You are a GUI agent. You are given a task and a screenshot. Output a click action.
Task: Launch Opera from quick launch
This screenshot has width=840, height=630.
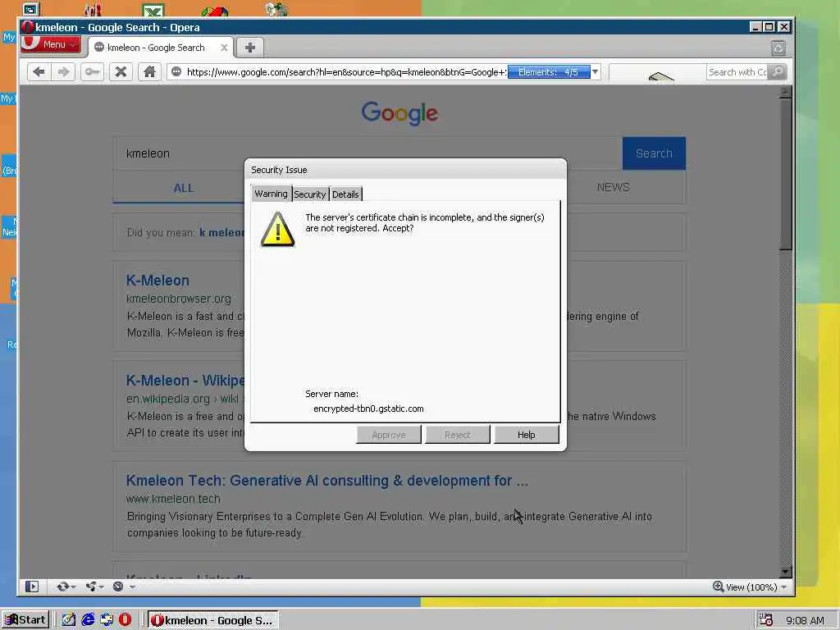tap(125, 620)
